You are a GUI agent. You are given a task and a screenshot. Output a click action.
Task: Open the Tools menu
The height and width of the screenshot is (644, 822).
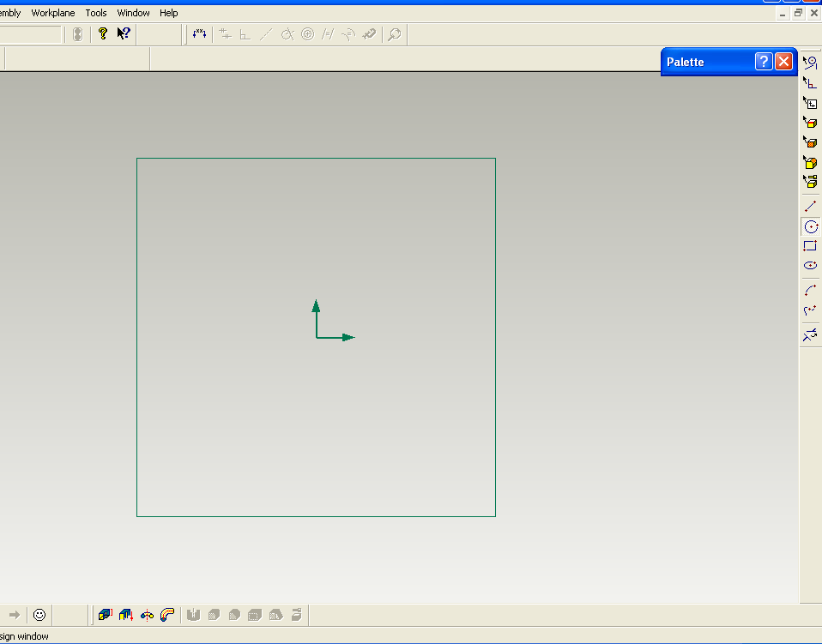pyautogui.click(x=95, y=12)
